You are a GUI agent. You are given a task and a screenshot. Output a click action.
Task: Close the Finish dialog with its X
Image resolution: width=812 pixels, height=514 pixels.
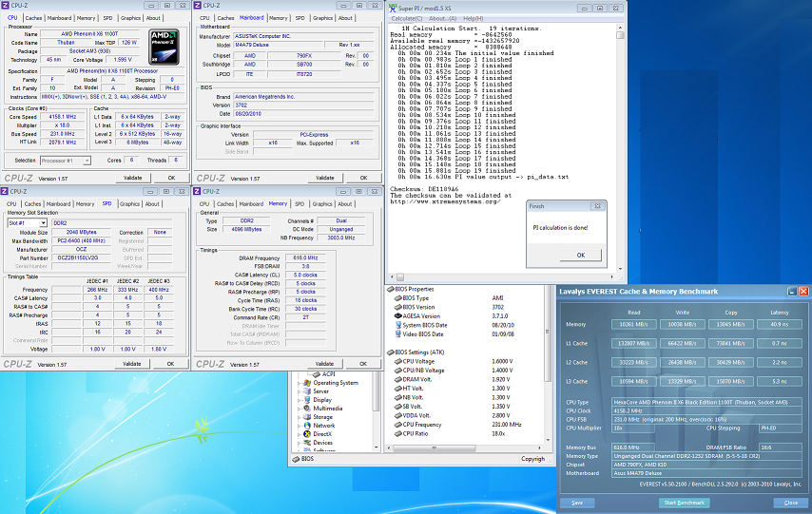598,206
